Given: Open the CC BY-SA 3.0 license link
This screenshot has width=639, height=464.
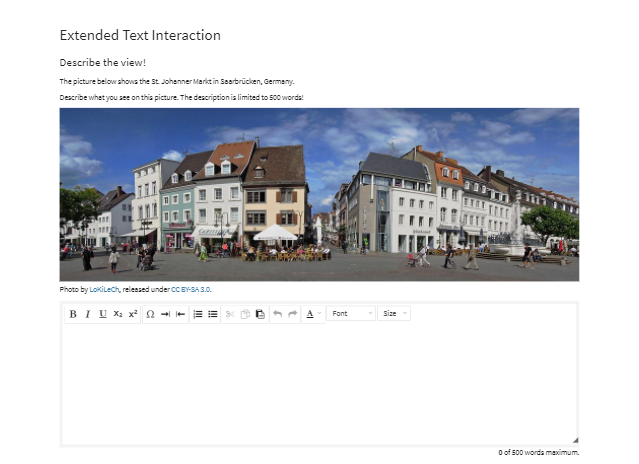Looking at the screenshot, I should (x=190, y=290).
